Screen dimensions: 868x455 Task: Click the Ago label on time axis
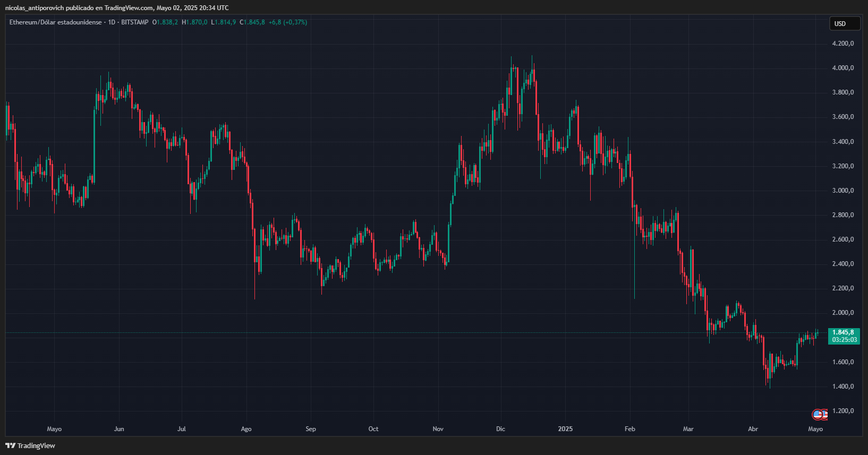click(246, 429)
